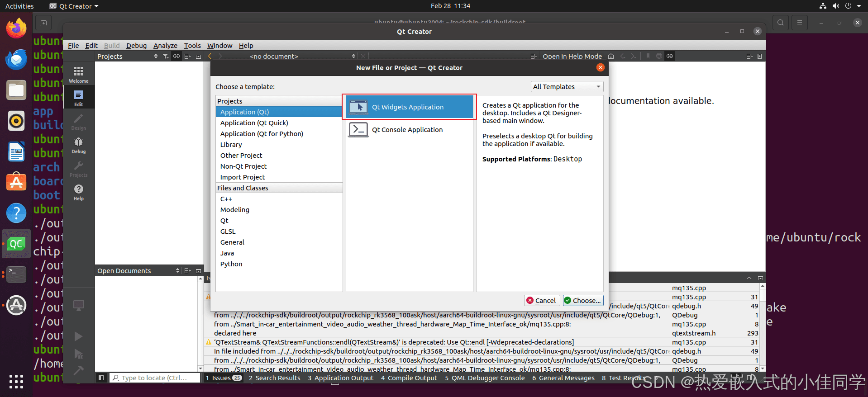Viewport: 868px width, 397px height.
Task: Close the Open Documents pane
Action: [198, 270]
